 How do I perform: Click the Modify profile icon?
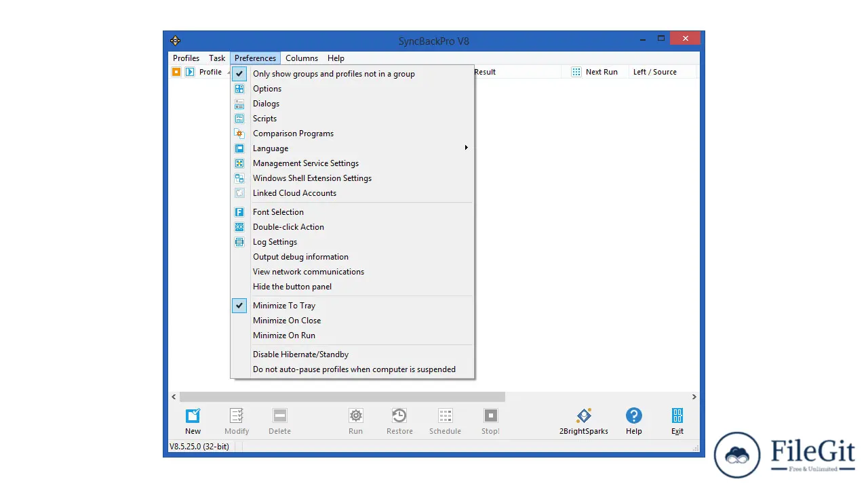[x=237, y=415]
